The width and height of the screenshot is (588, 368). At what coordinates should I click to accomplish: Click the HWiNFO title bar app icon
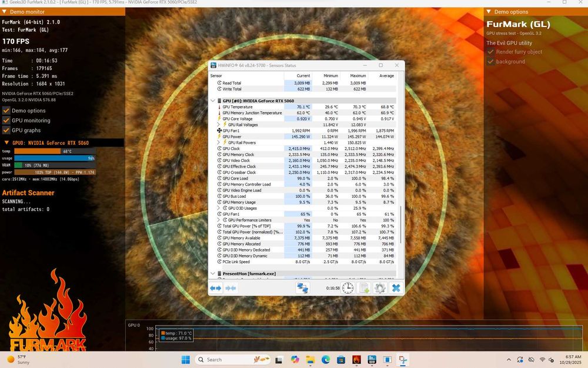213,65
